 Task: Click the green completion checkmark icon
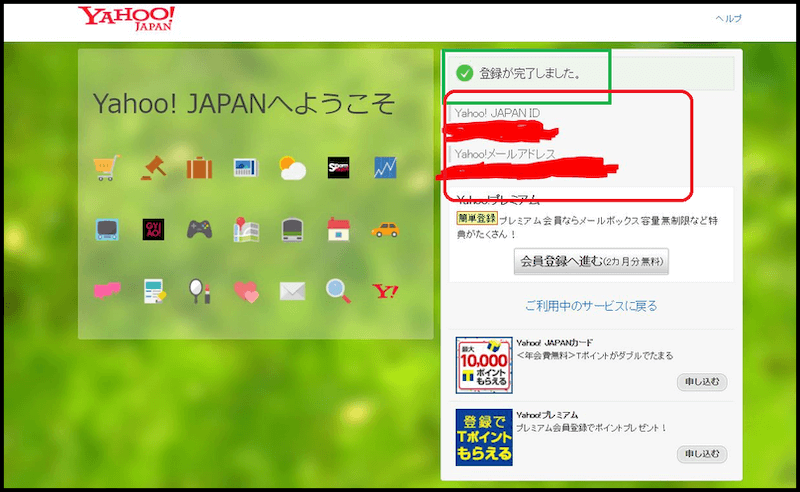[464, 73]
